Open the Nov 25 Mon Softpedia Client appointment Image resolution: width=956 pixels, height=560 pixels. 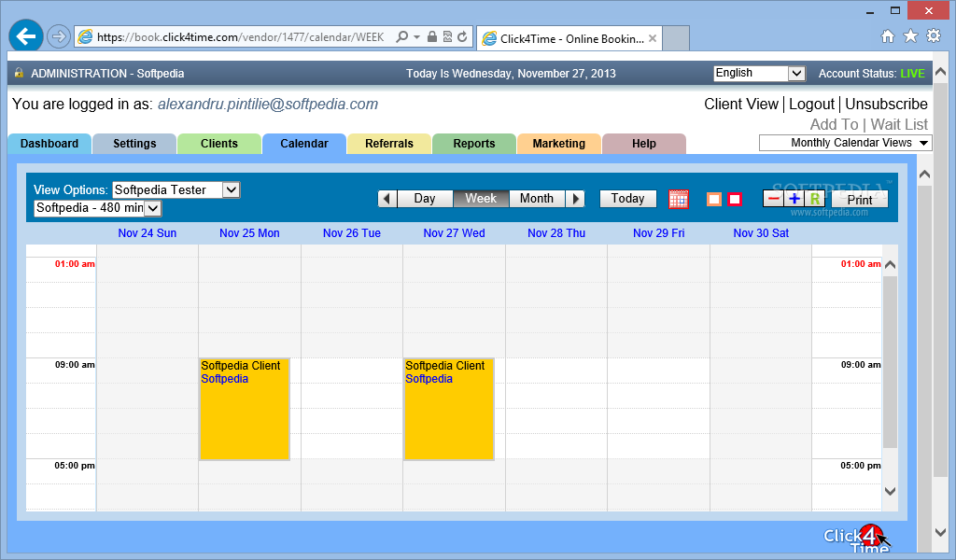[245, 409]
